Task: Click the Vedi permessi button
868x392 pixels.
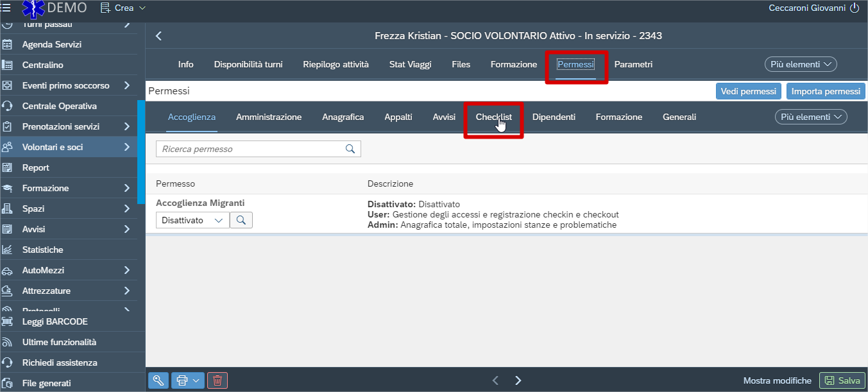Action: coord(749,91)
